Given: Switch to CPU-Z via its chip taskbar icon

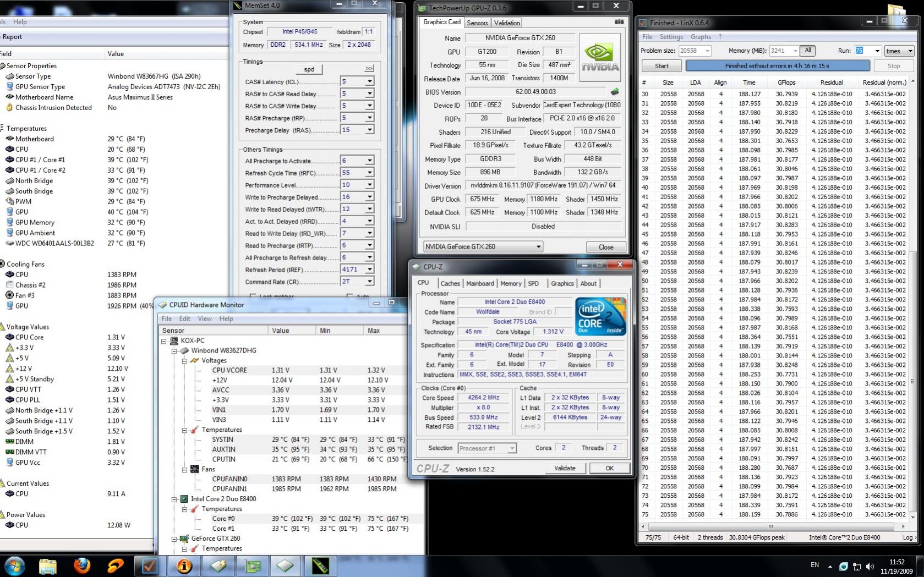Looking at the screenshot, I should click(286, 565).
